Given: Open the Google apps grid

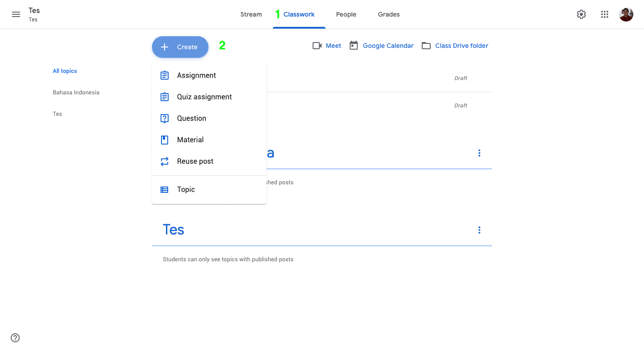Looking at the screenshot, I should (x=605, y=14).
